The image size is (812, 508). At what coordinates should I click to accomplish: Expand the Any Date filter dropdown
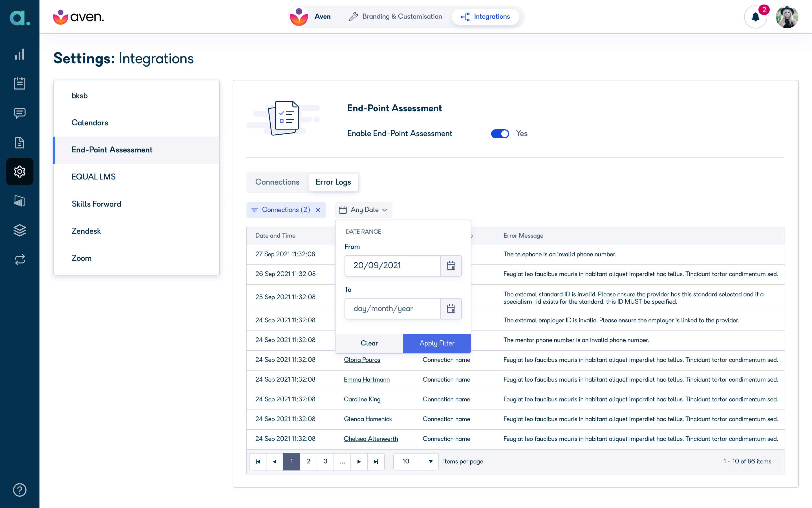pyautogui.click(x=363, y=210)
